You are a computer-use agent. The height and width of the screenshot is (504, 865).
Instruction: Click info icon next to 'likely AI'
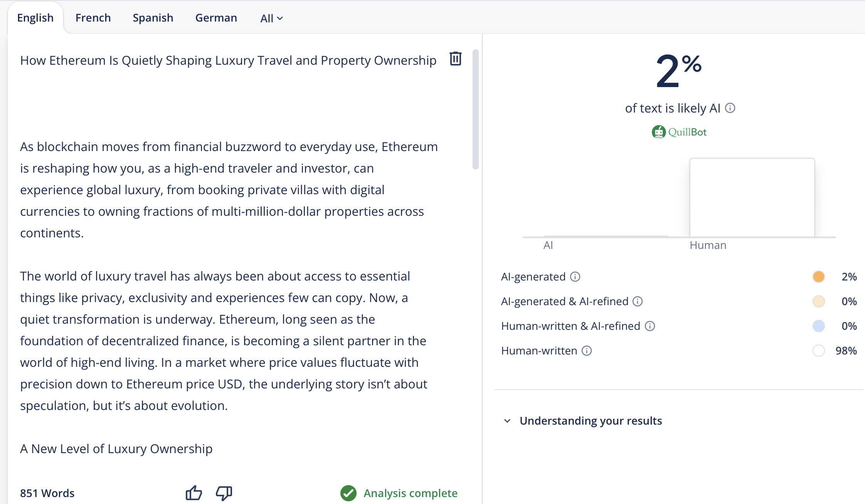(x=730, y=108)
